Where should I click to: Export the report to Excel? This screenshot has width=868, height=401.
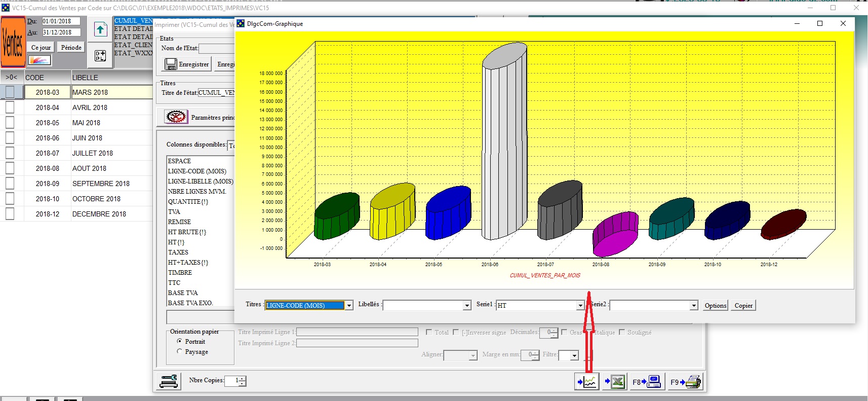[615, 382]
